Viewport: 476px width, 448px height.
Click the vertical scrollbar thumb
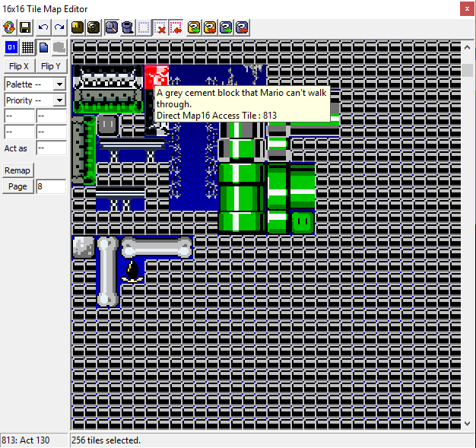467,70
